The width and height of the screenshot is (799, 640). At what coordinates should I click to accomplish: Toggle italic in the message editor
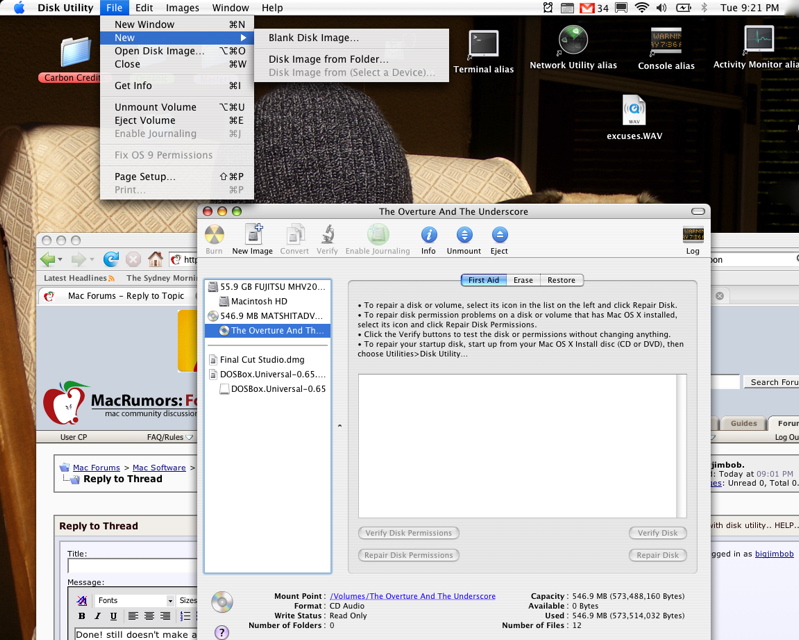click(x=97, y=616)
